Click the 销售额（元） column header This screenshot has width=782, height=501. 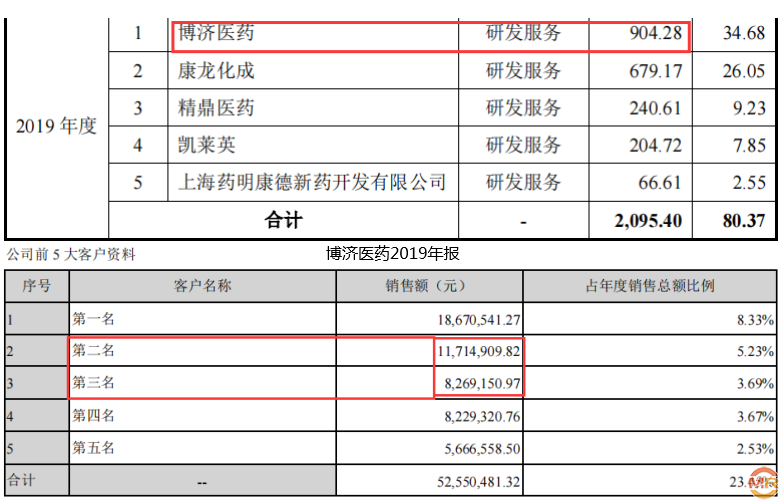429,286
